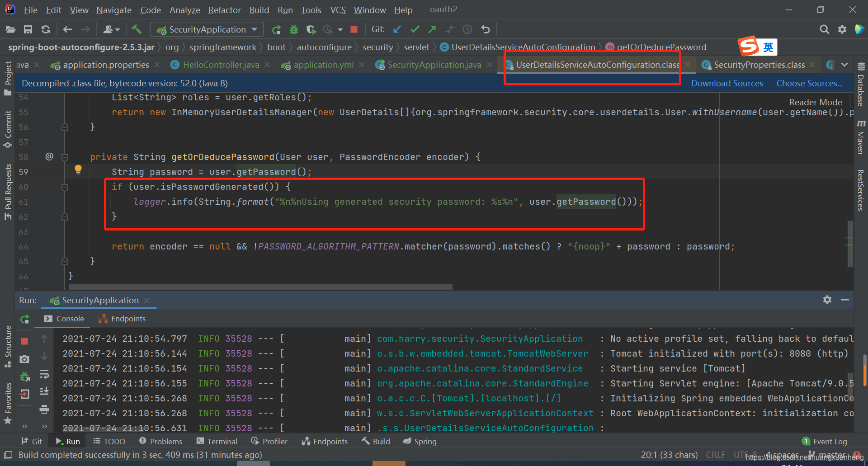Open file icon in main toolbar
The image size is (868, 466).
[11, 29]
